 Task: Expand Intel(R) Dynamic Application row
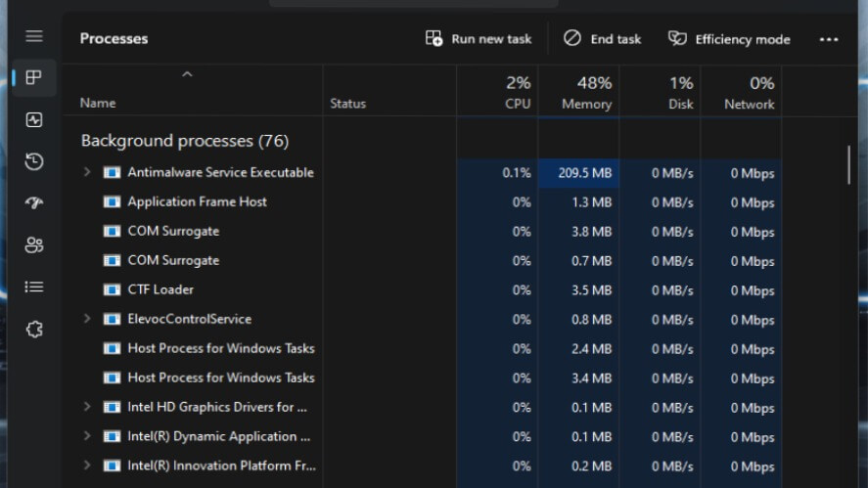87,436
